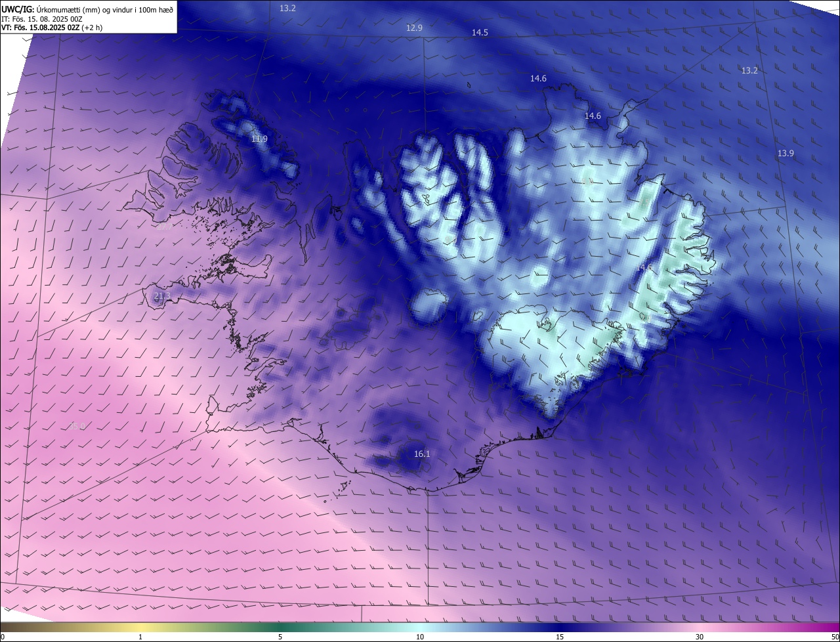This screenshot has width=840, height=642.
Task: Click the 5 tick on the color scale
Action: coord(280,637)
